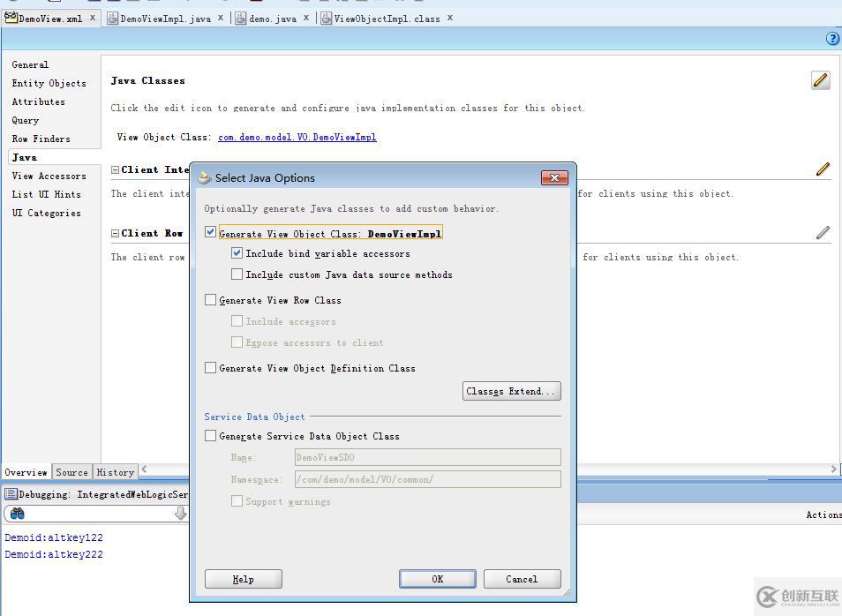Click the down arrow icon beside log search
This screenshot has height=616, width=842.
(180, 514)
